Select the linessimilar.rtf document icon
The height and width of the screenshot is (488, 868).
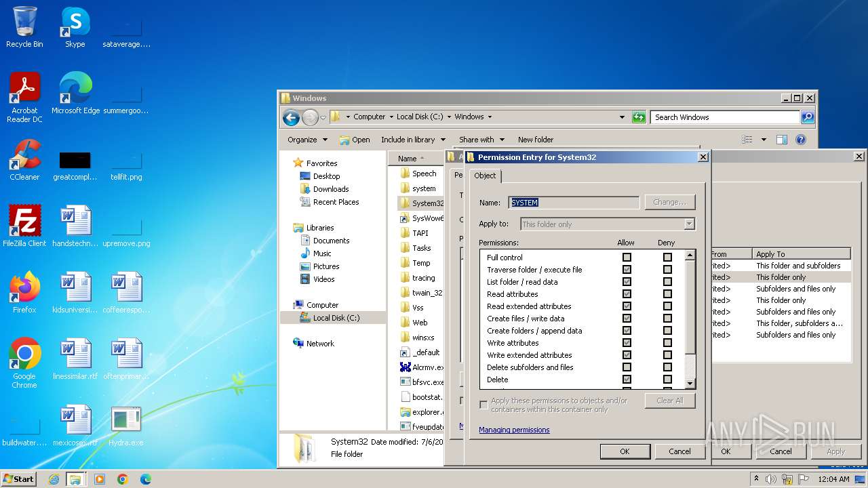[x=75, y=359]
